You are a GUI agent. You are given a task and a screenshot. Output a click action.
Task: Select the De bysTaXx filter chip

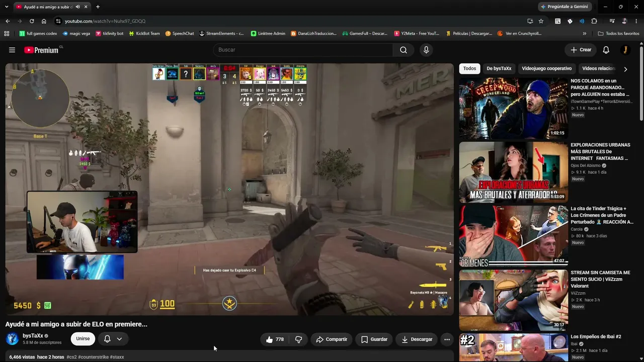pyautogui.click(x=499, y=69)
